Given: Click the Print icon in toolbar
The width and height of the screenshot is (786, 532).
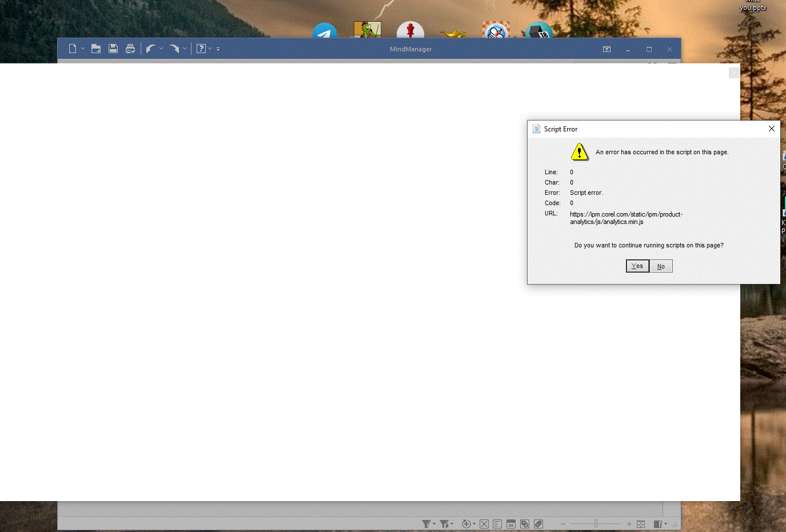Looking at the screenshot, I should [x=130, y=49].
